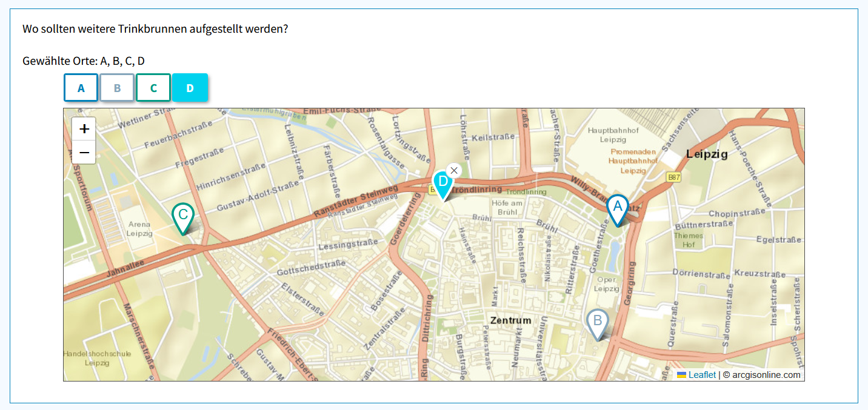This screenshot has width=868, height=410.
Task: Click the cyan map marker D
Action: click(x=442, y=183)
